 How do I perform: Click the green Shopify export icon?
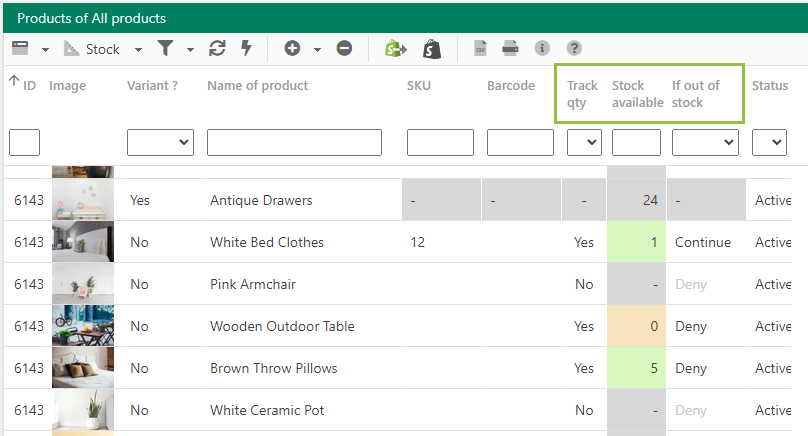click(396, 48)
